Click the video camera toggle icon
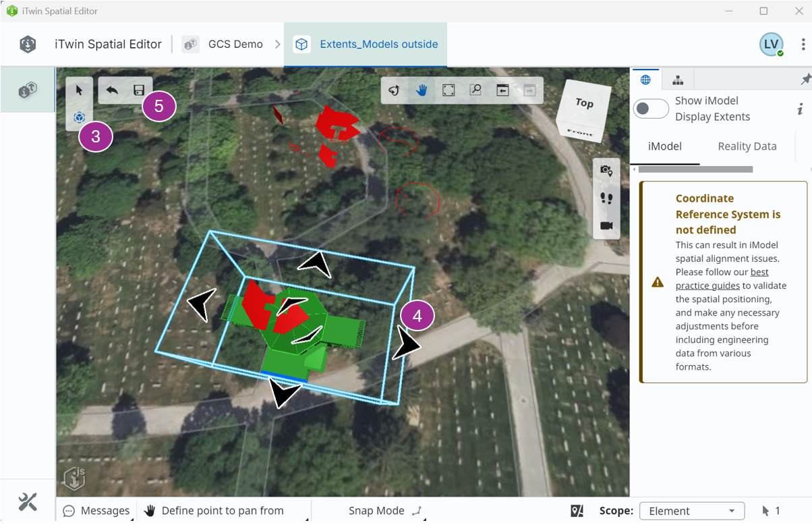The height and width of the screenshot is (529, 812). 606,225
